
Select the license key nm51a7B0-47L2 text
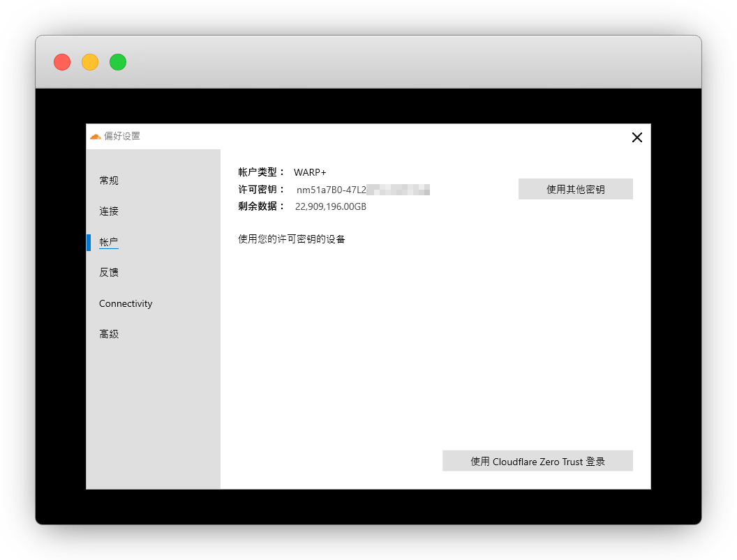(x=332, y=190)
